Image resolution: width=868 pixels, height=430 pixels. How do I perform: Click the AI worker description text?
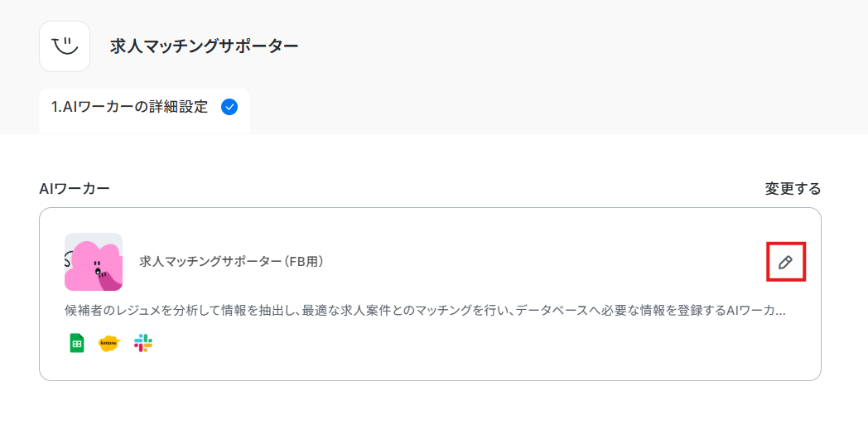tap(425, 311)
